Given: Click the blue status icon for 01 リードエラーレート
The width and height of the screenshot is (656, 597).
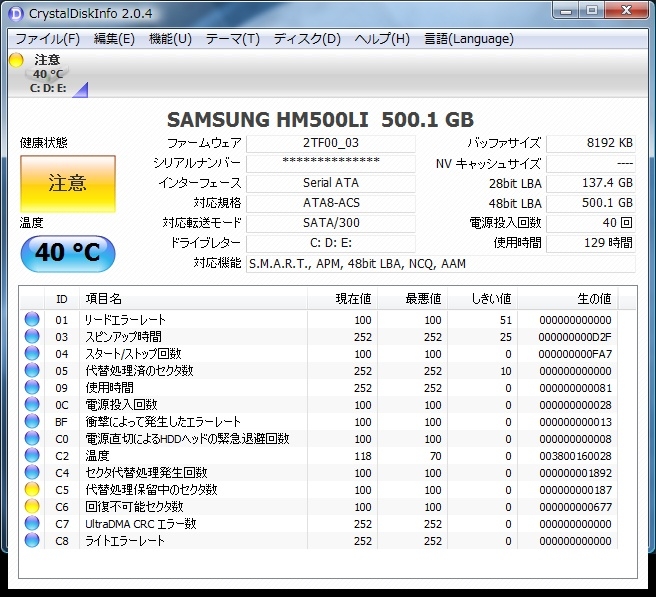Looking at the screenshot, I should point(32,319).
